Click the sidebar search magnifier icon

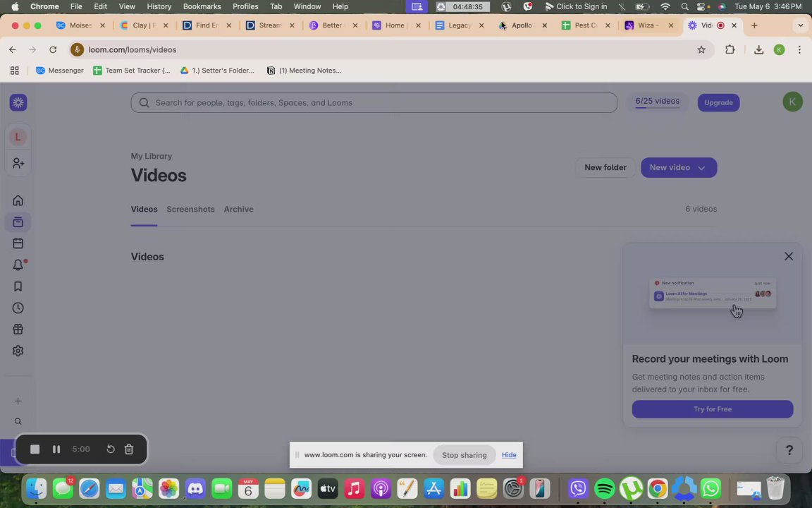tap(18, 421)
